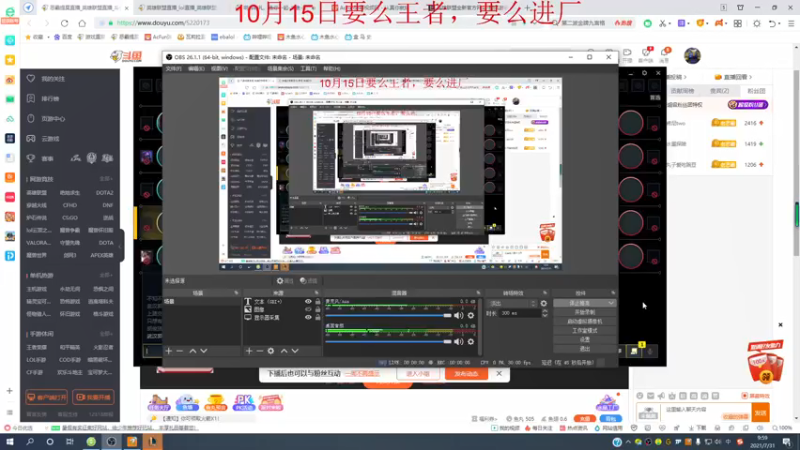800x450 pixels.
Task: Switch to the 粉丝团 tab
Action: click(x=756, y=91)
